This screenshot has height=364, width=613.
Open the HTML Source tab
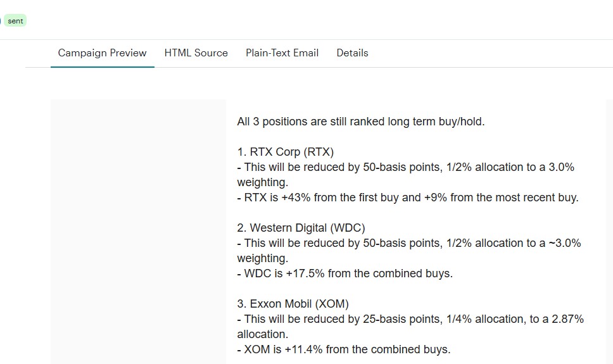[x=196, y=53]
